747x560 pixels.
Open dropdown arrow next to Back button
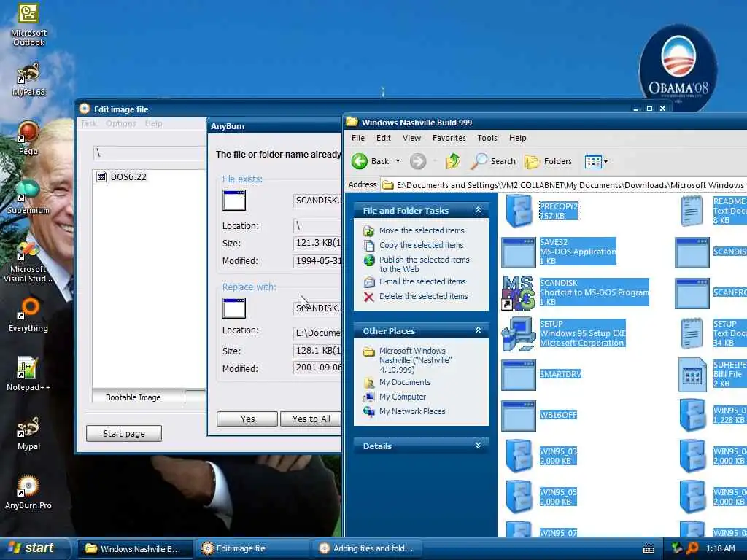tap(398, 161)
